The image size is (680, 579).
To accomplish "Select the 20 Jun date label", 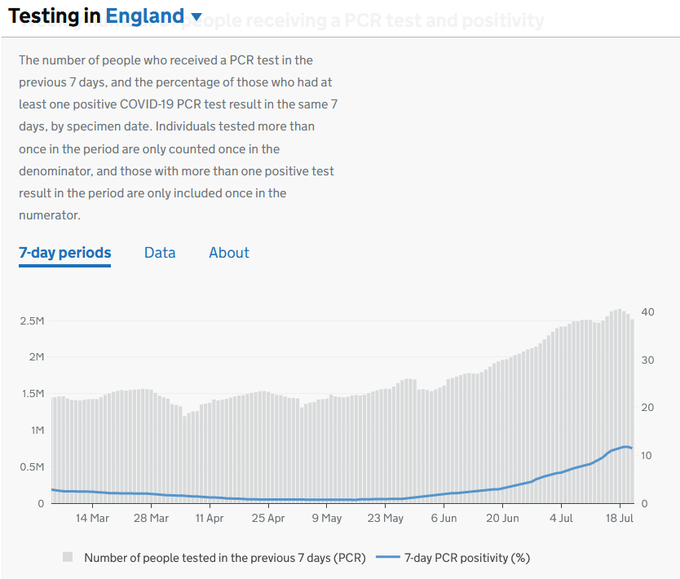I will coord(503,519).
